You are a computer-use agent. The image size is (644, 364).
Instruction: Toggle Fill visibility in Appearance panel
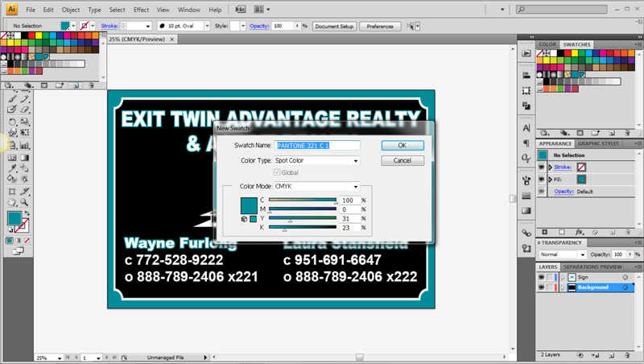point(542,179)
